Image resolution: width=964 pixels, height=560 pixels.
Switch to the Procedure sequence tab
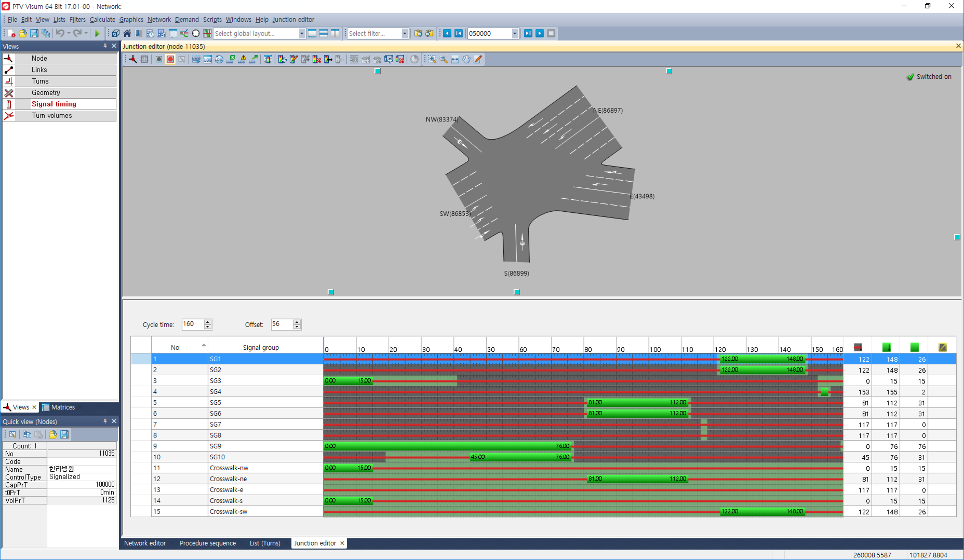pos(207,543)
